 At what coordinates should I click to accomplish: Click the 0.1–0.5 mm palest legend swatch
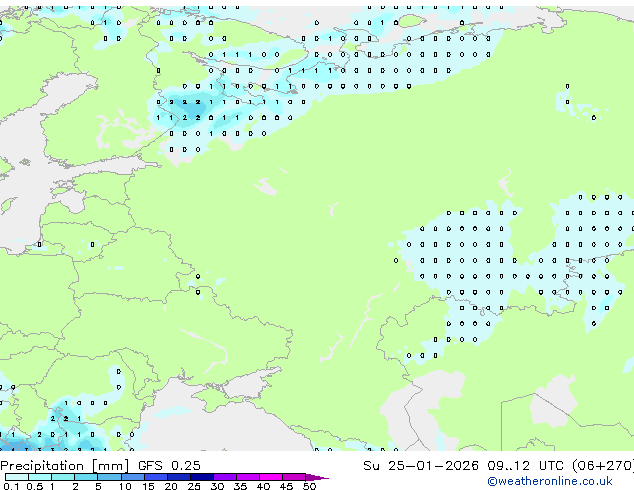tap(17, 477)
